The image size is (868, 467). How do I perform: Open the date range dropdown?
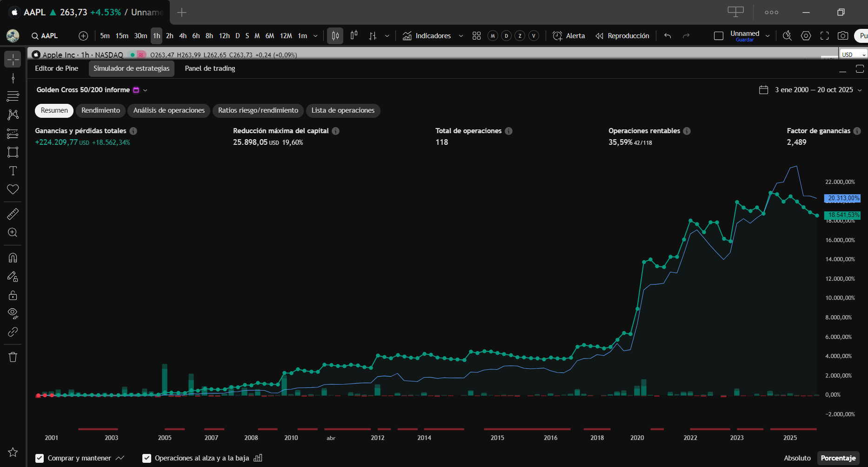[860, 90]
